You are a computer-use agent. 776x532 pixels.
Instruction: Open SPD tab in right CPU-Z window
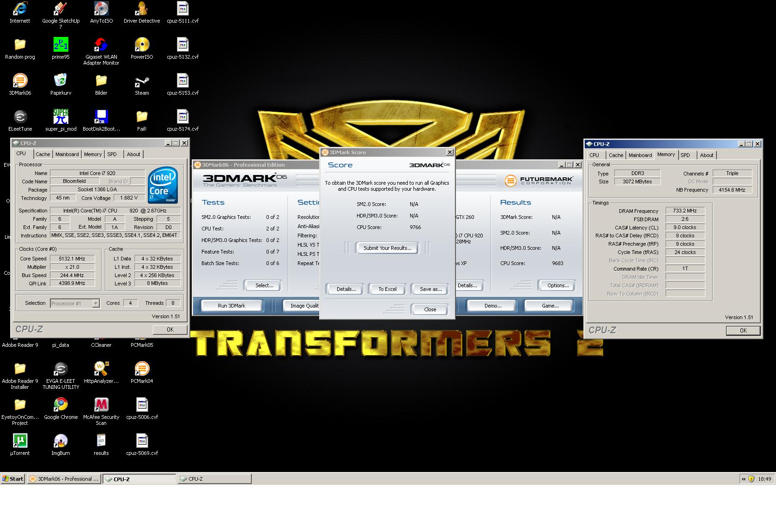pyautogui.click(x=685, y=155)
